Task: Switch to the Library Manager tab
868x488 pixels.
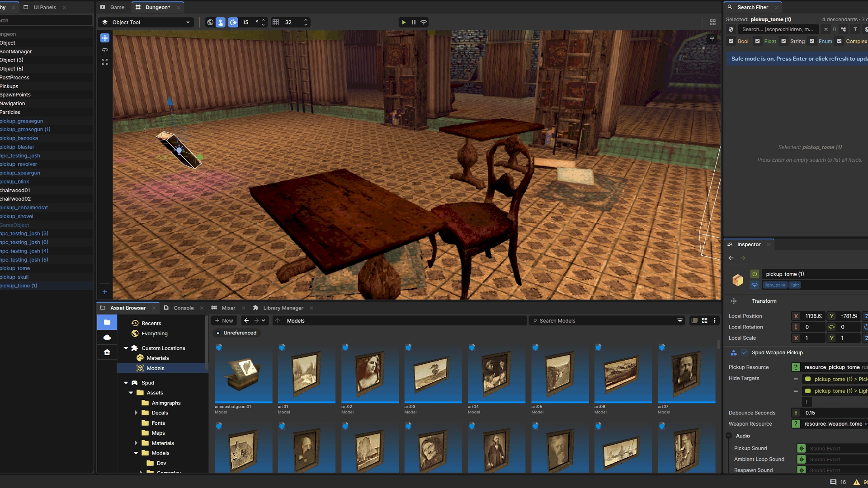Action: (283, 308)
